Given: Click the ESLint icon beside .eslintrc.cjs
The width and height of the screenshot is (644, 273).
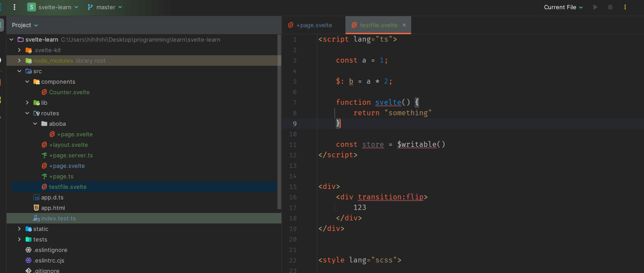Looking at the screenshot, I should [x=28, y=260].
